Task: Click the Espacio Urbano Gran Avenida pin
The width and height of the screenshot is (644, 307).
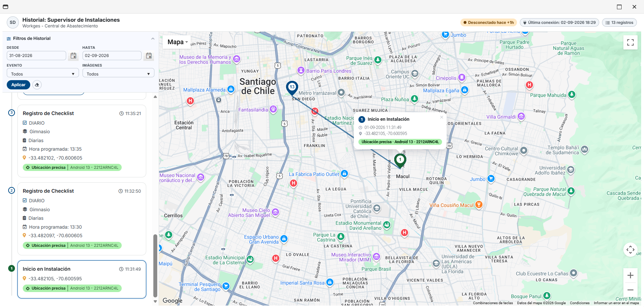Action: pos(284,239)
